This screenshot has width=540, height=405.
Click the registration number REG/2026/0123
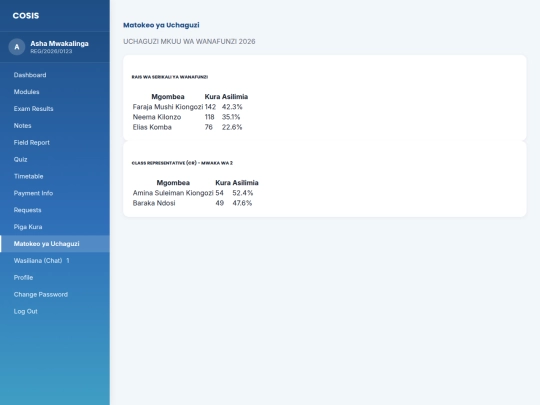pyautogui.click(x=51, y=51)
